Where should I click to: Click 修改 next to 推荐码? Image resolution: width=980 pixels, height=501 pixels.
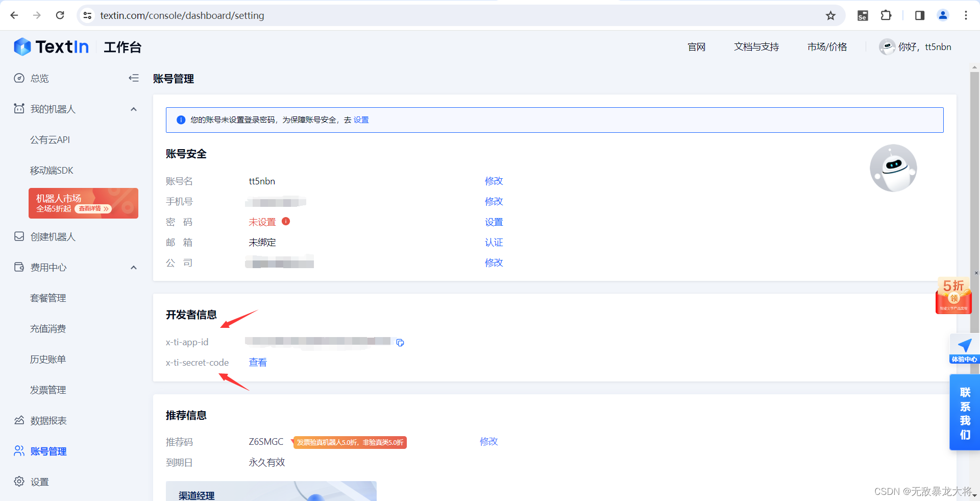488,441
